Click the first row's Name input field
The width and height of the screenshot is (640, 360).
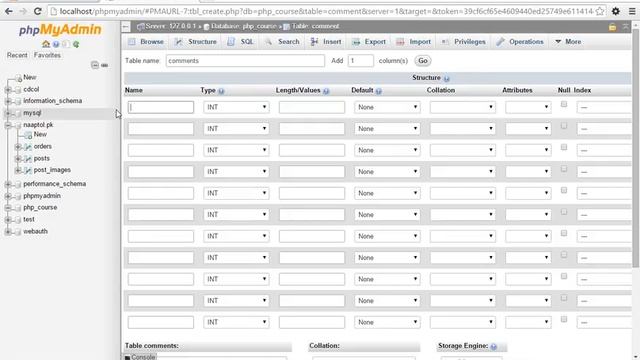pyautogui.click(x=161, y=107)
